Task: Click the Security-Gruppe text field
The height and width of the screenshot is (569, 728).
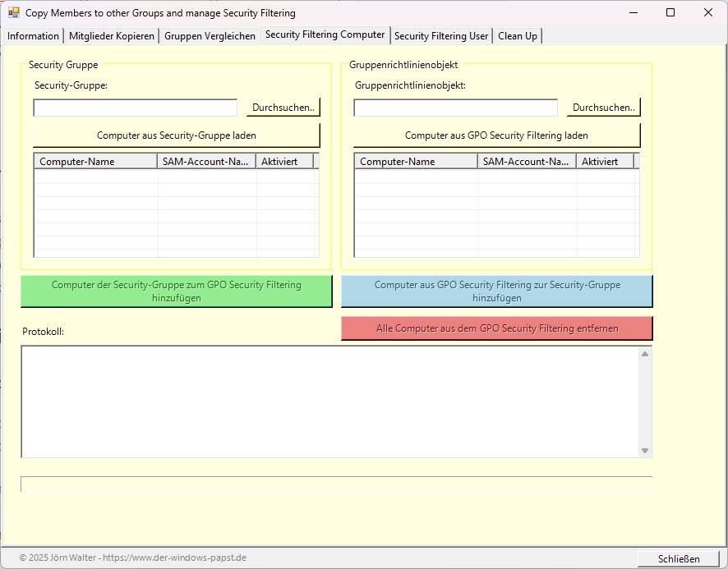Action: tap(135, 108)
